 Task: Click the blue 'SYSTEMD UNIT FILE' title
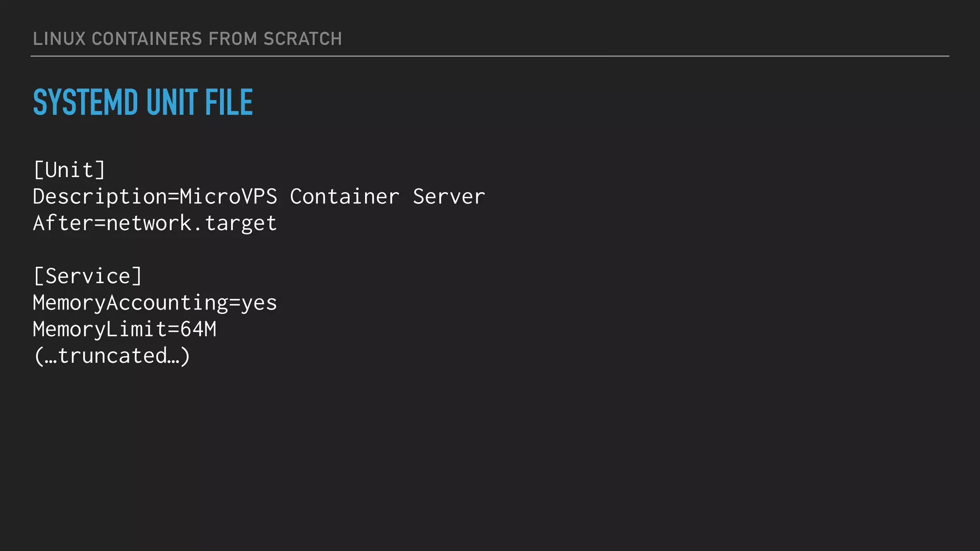point(143,102)
